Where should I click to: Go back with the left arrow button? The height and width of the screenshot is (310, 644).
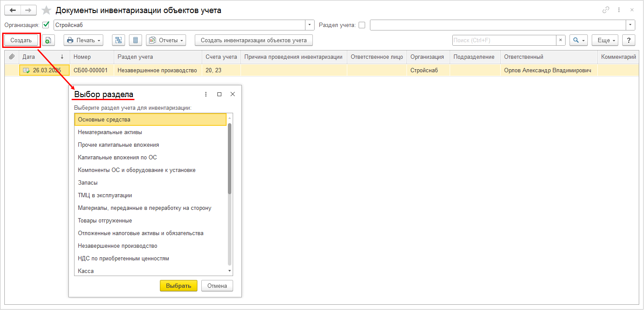13,10
